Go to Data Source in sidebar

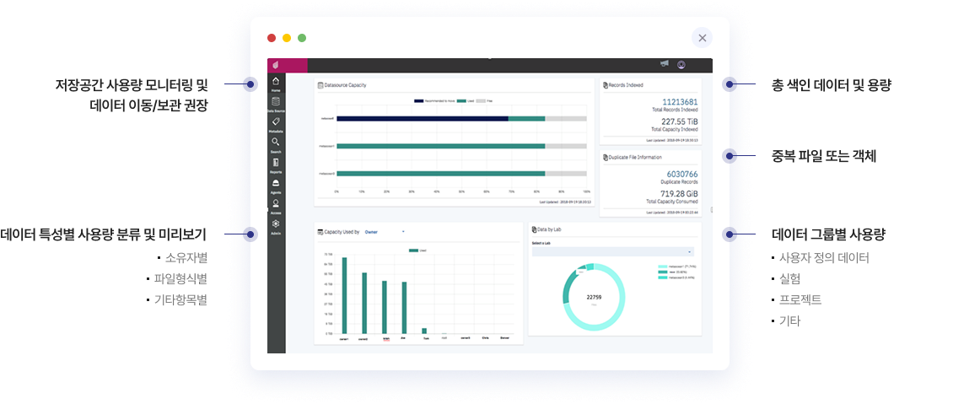[x=276, y=103]
